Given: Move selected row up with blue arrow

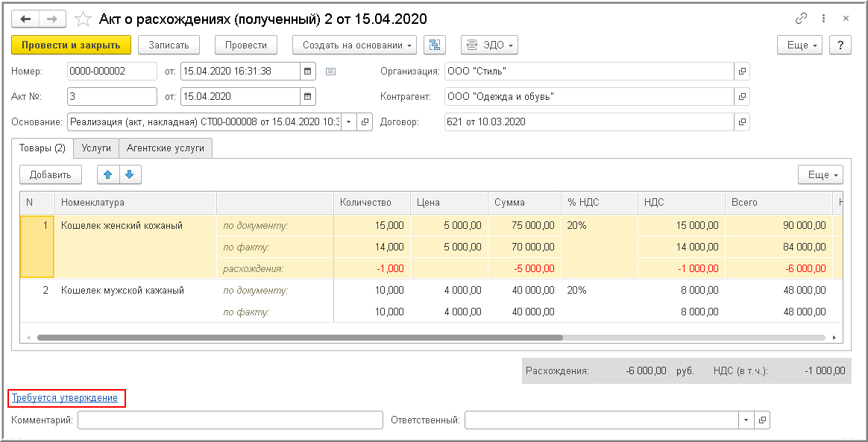Looking at the screenshot, I should pos(108,175).
